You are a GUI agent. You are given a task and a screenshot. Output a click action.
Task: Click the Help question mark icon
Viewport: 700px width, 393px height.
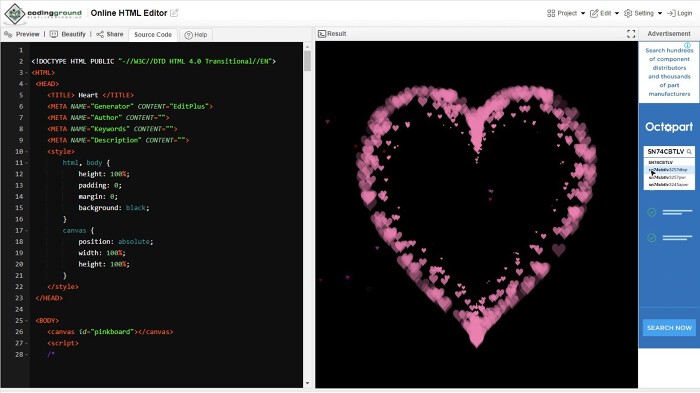188,35
